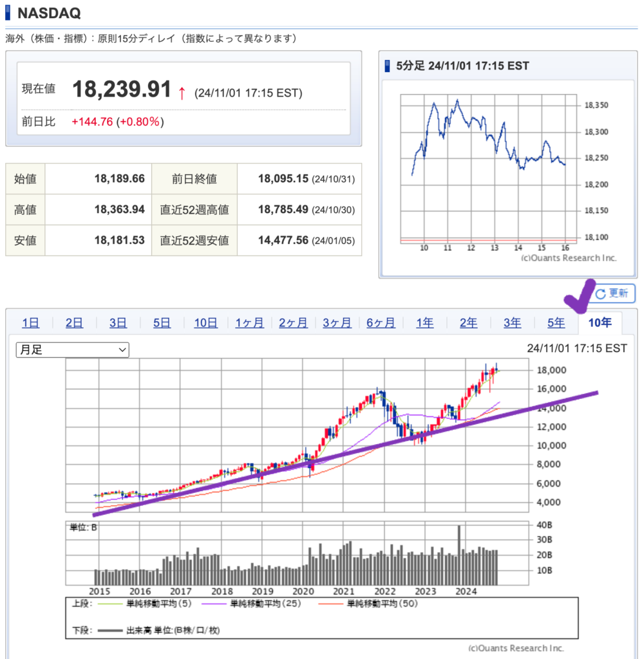Click the active 10年 tab

[x=600, y=323]
